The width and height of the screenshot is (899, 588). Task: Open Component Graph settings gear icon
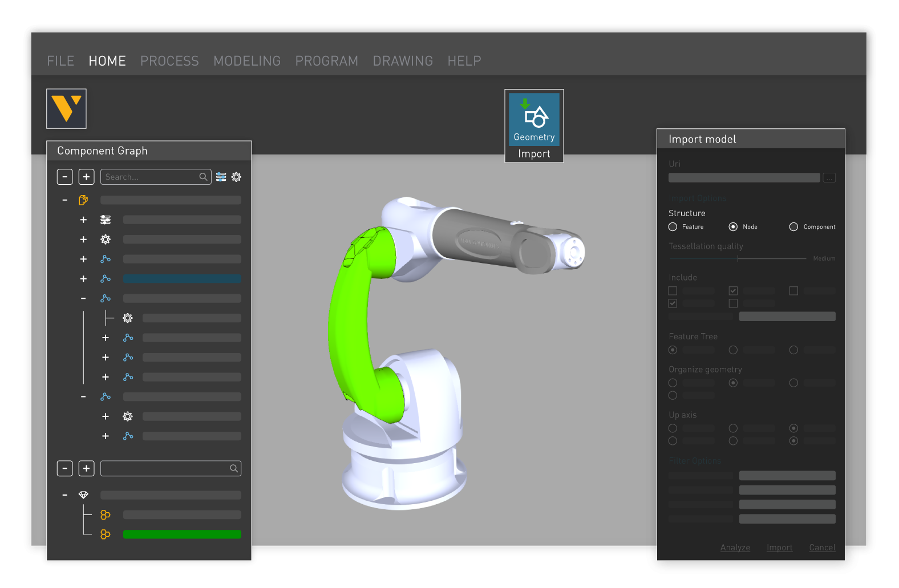pos(236,177)
